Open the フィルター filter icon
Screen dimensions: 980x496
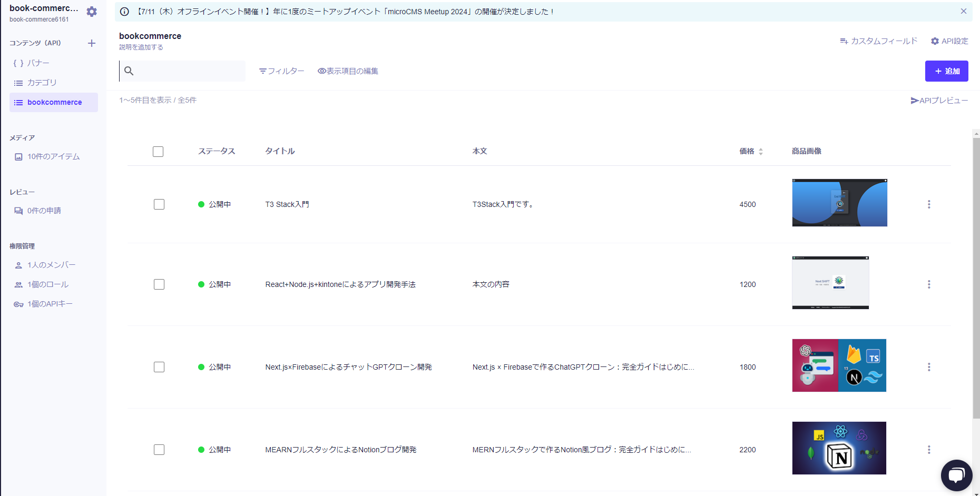[x=262, y=71]
